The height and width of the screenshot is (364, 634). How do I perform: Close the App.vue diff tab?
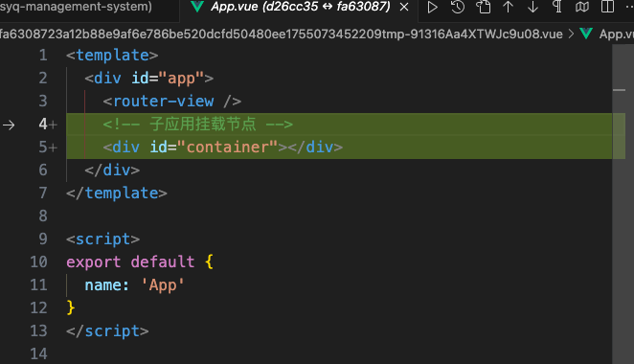(x=404, y=8)
